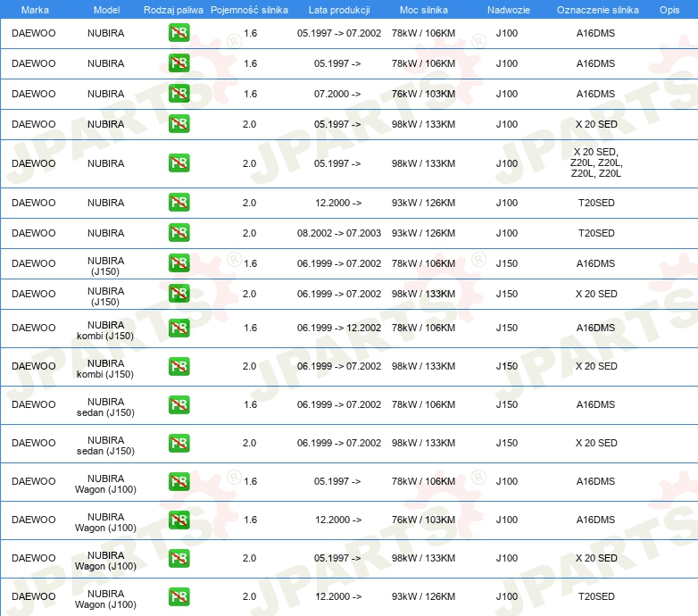Click the Marka column header
This screenshot has height=616, width=698.
pyautogui.click(x=35, y=10)
